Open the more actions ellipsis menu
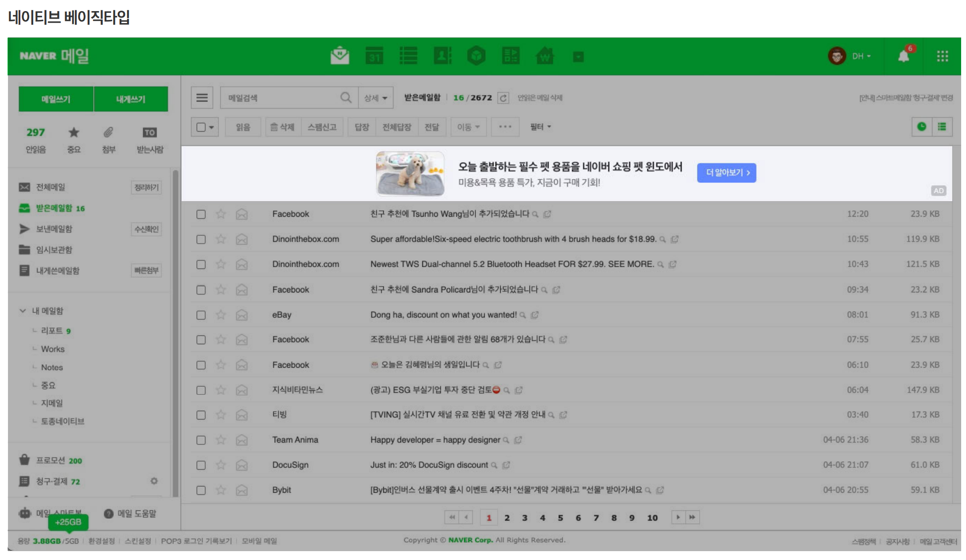This screenshot has width=966, height=560. click(505, 127)
